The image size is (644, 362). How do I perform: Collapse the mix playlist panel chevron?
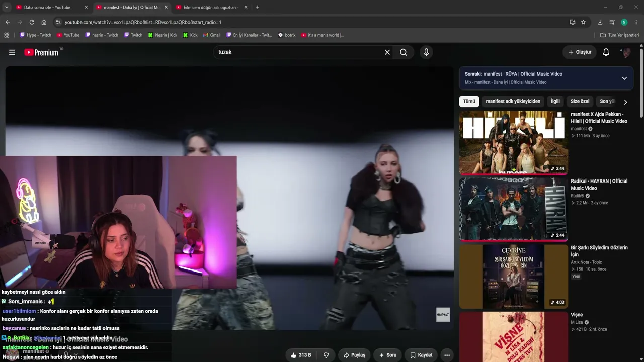tap(624, 78)
